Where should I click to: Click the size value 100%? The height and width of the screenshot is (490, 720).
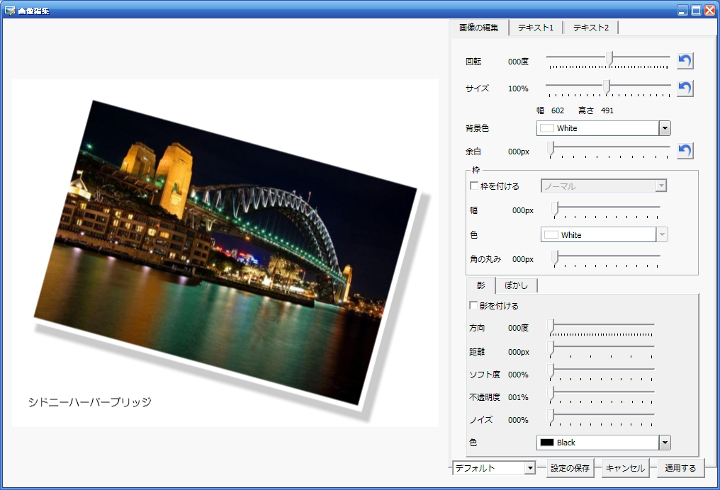[x=518, y=89]
